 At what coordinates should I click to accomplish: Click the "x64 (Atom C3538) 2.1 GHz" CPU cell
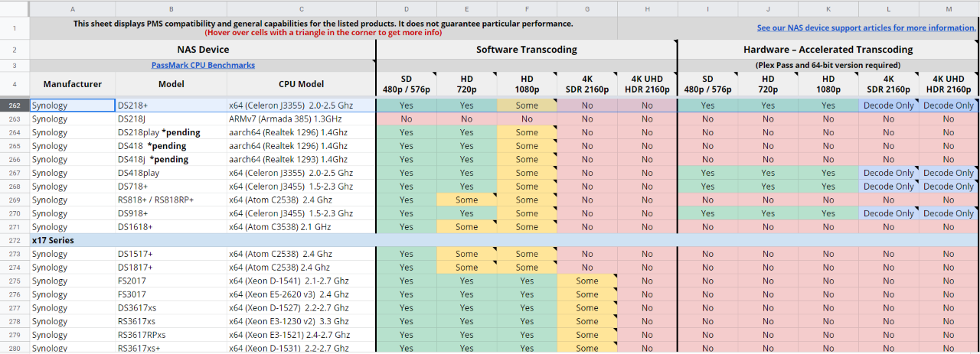tap(301, 226)
